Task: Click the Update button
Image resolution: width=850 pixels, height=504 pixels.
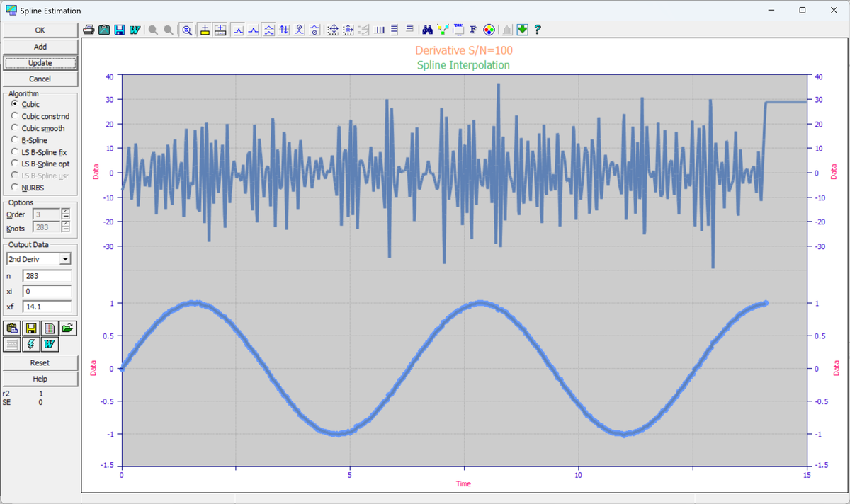Action: [x=40, y=63]
